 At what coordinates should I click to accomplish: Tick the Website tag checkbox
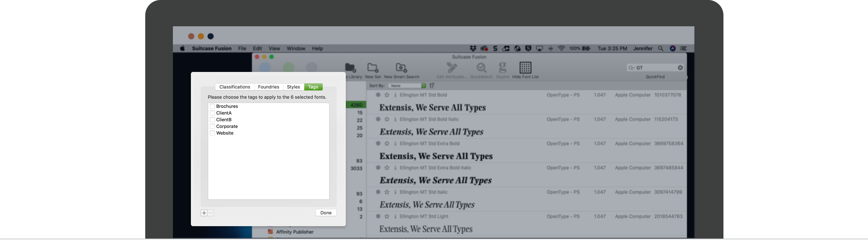[x=212, y=133]
